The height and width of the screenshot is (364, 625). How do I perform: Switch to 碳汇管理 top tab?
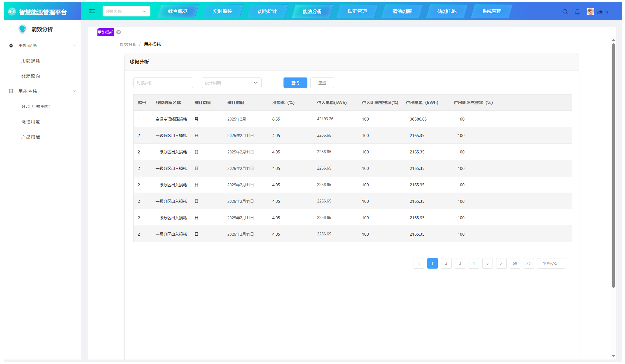tap(357, 11)
